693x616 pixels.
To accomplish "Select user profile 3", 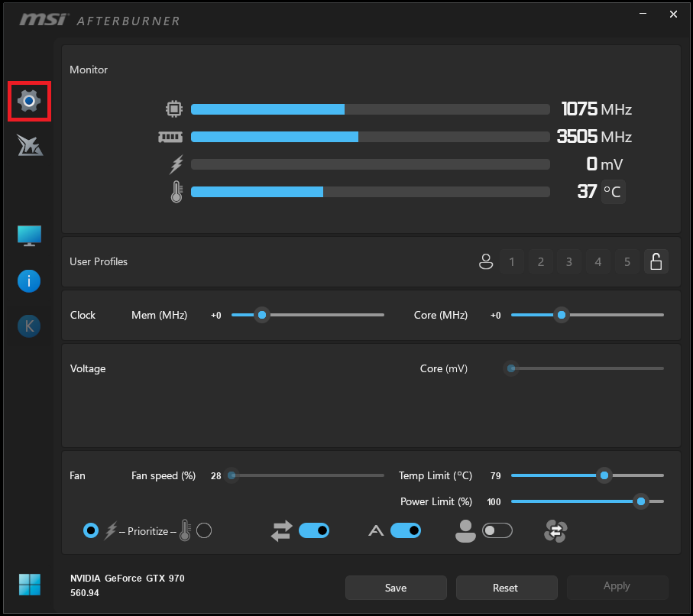I will pyautogui.click(x=569, y=261).
